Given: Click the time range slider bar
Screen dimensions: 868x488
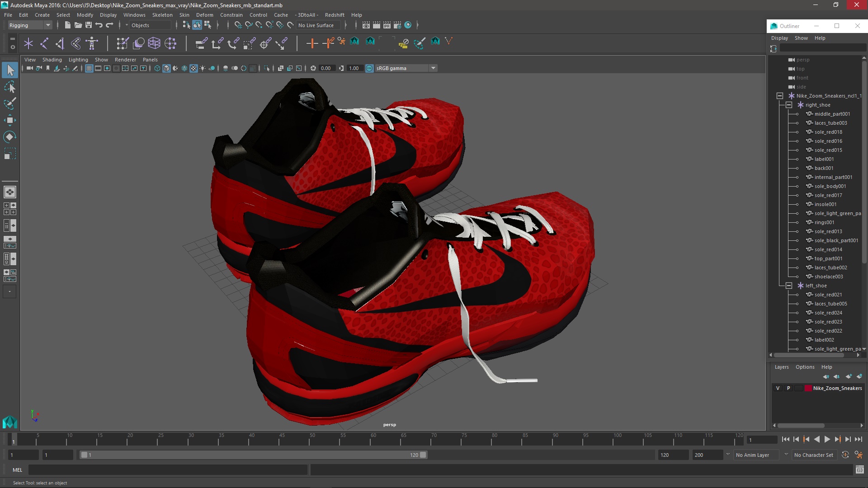Looking at the screenshot, I should click(253, 455).
